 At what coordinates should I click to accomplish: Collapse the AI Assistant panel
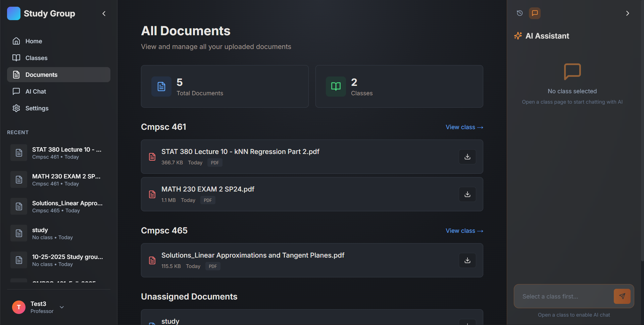pos(628,13)
